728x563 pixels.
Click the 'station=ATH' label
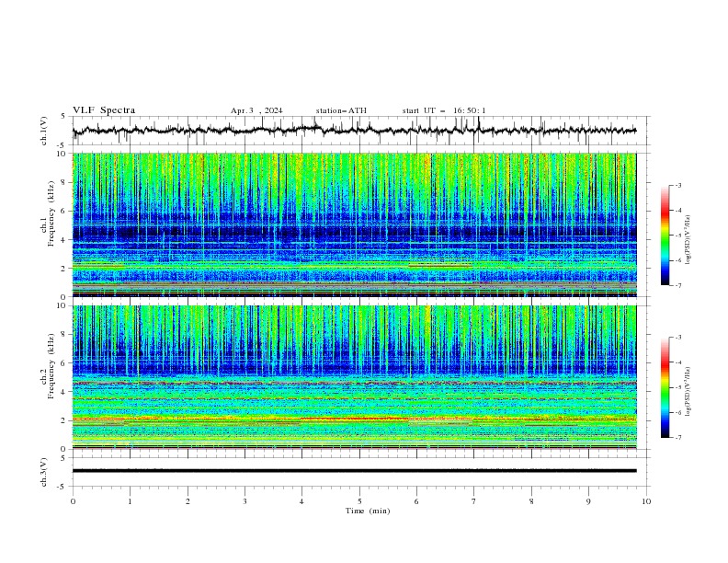tap(341, 110)
